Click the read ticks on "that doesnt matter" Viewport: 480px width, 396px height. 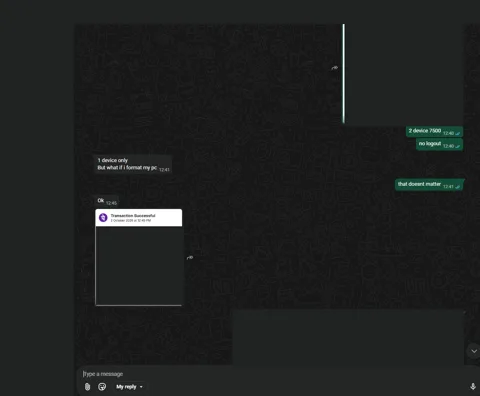[x=458, y=187]
